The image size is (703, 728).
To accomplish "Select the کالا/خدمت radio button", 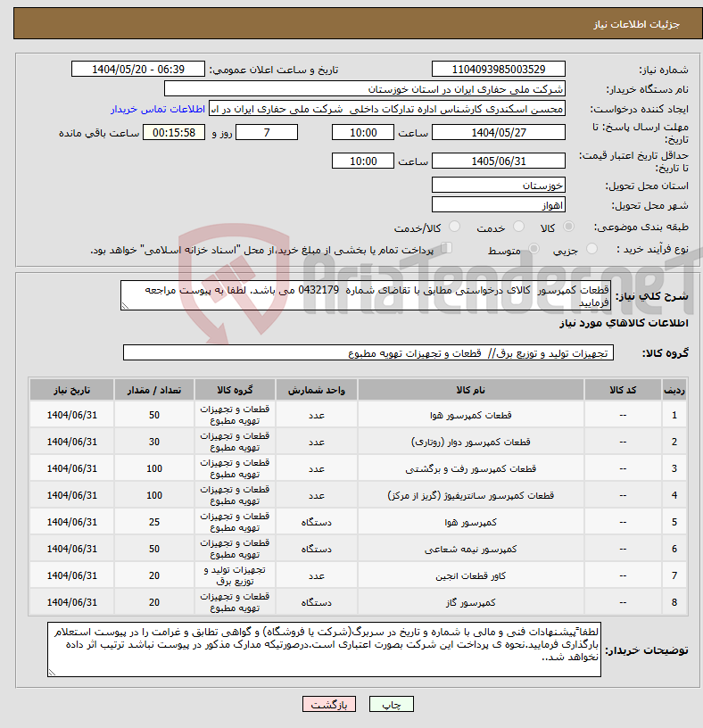I will 454,227.
